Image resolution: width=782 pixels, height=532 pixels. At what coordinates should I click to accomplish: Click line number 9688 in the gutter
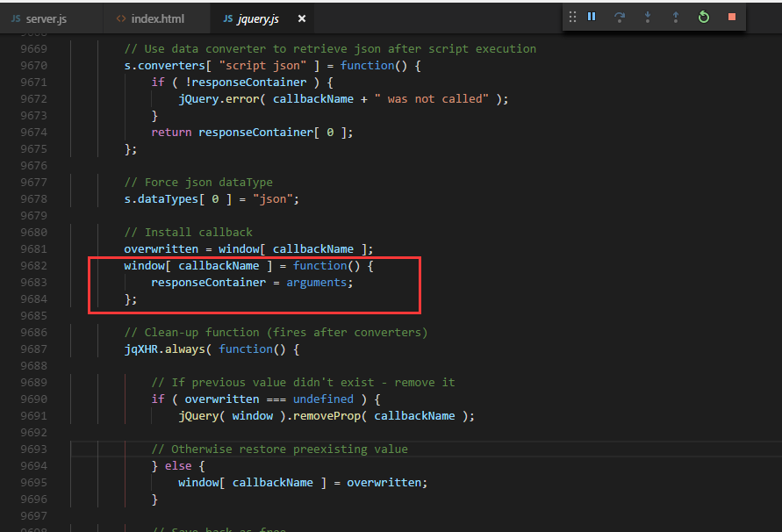pos(34,366)
